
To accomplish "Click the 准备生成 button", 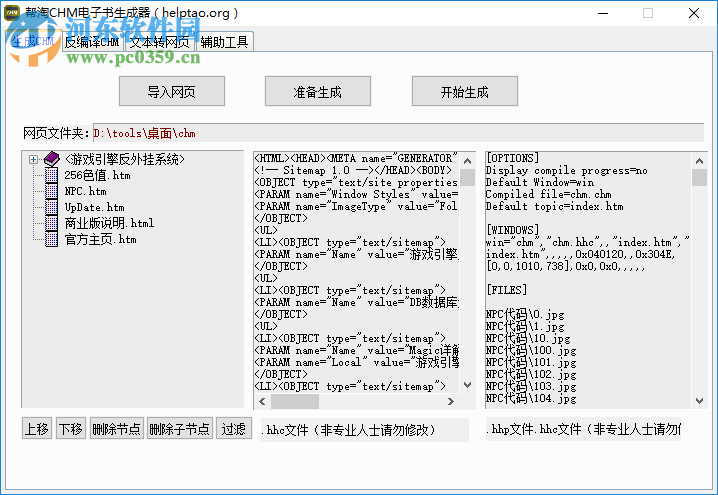I will 318,91.
